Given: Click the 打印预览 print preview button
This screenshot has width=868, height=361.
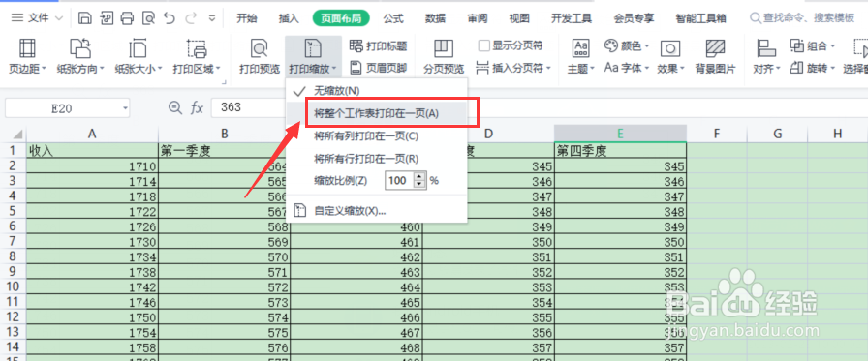Looking at the screenshot, I should (x=259, y=56).
